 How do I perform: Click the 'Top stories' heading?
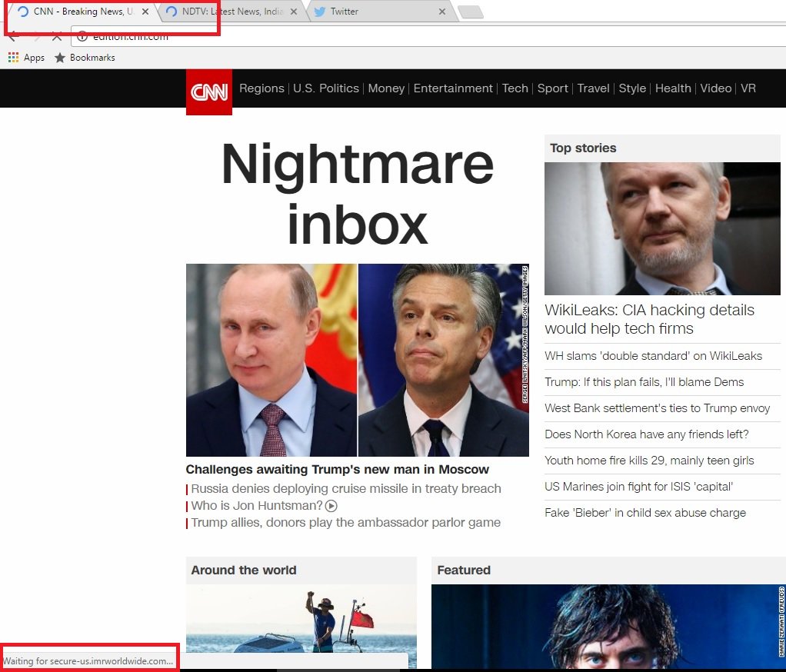[583, 148]
